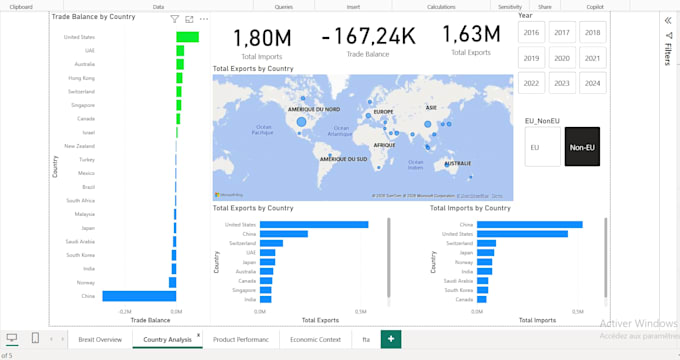The image size is (680, 360).
Task: Open the Economic Context page tab
Action: point(315,340)
